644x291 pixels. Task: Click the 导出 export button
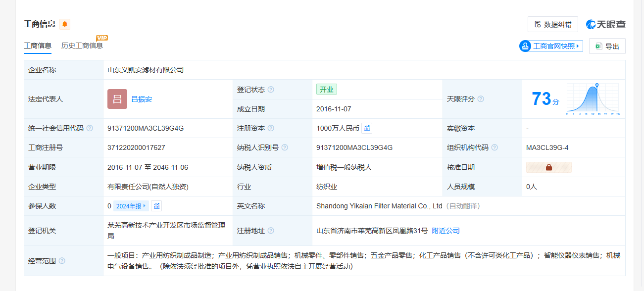607,46
